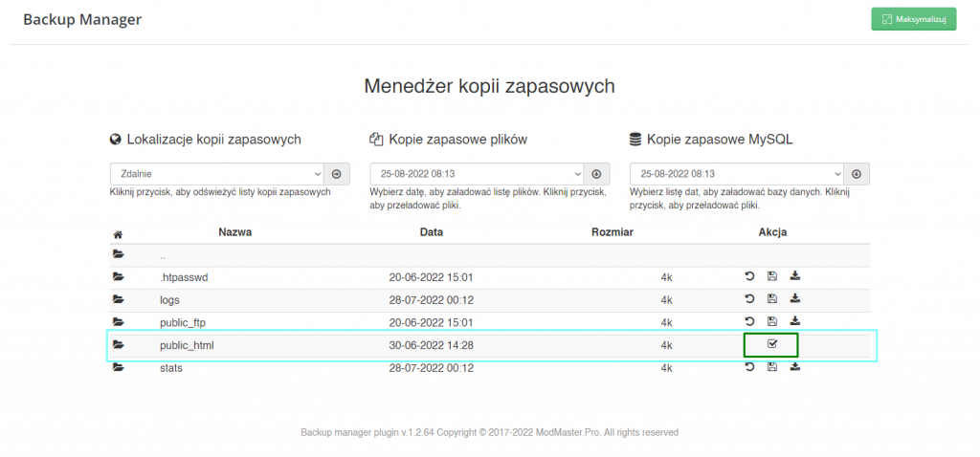Open parent directory '..' row
This screenshot has height=457, width=980.
[490, 255]
